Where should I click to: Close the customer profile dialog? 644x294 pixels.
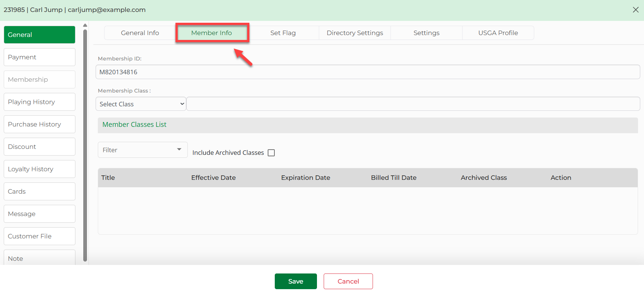(635, 10)
